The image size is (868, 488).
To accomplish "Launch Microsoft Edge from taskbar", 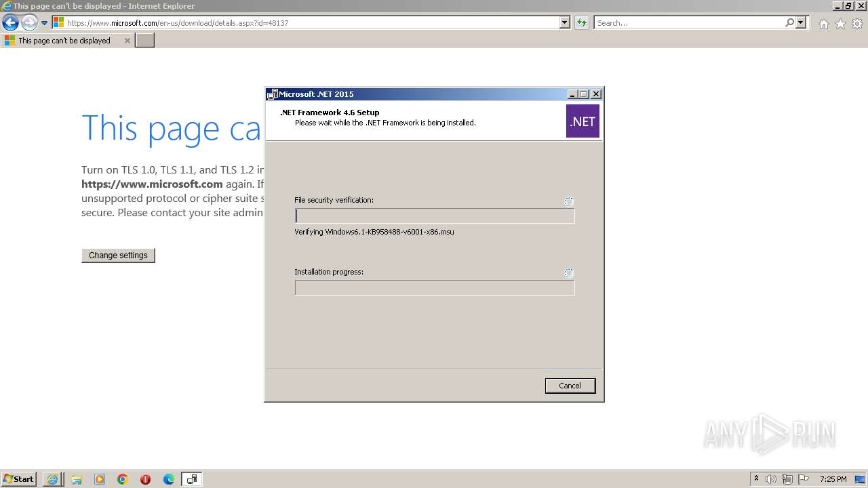I will click(x=169, y=479).
